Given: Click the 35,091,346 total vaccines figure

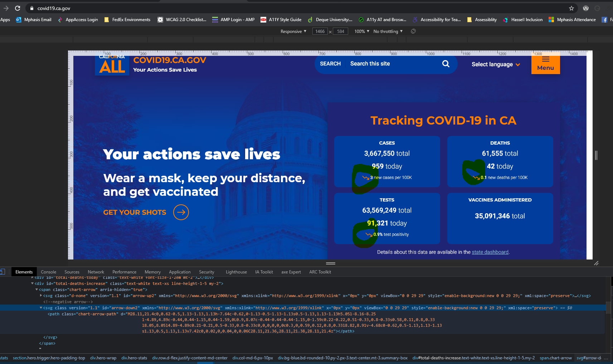Looking at the screenshot, I should pos(500,216).
